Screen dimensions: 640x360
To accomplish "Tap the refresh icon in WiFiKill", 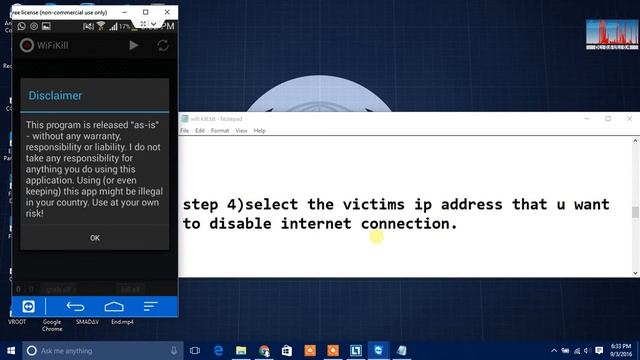I will tap(163, 45).
